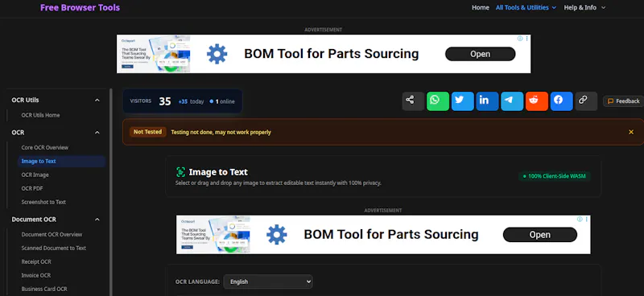
Task: Share the page on Facebook
Action: click(x=561, y=101)
